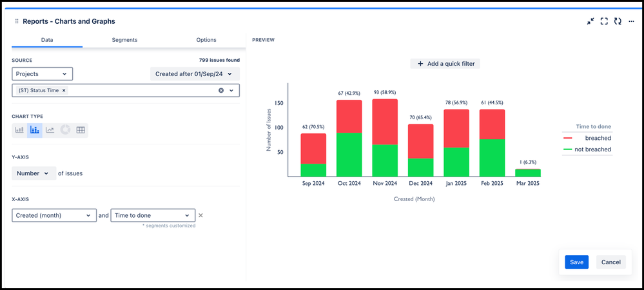Click the project source input field
The width and height of the screenshot is (644, 290).
click(x=126, y=90)
